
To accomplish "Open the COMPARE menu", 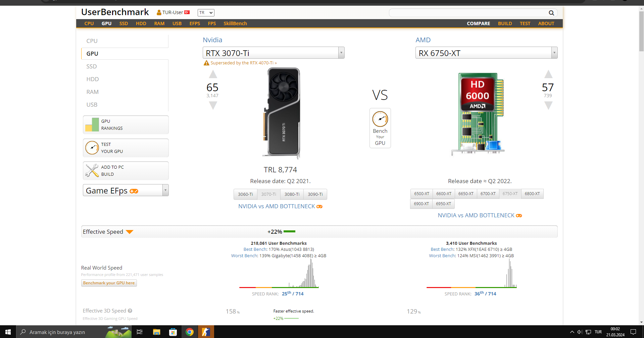I will point(479,23).
